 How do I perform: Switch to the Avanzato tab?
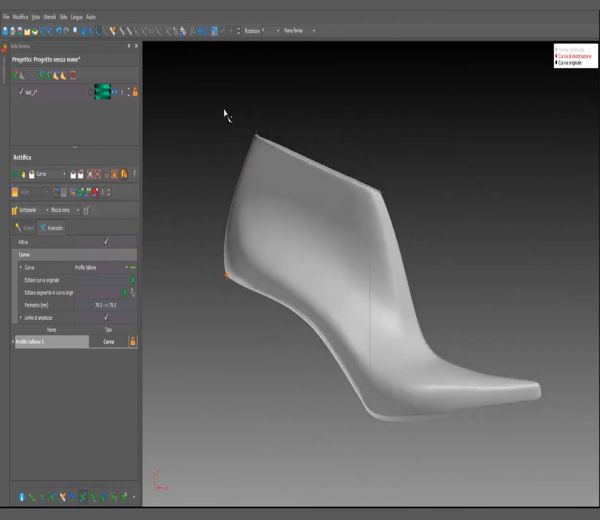pos(51,228)
